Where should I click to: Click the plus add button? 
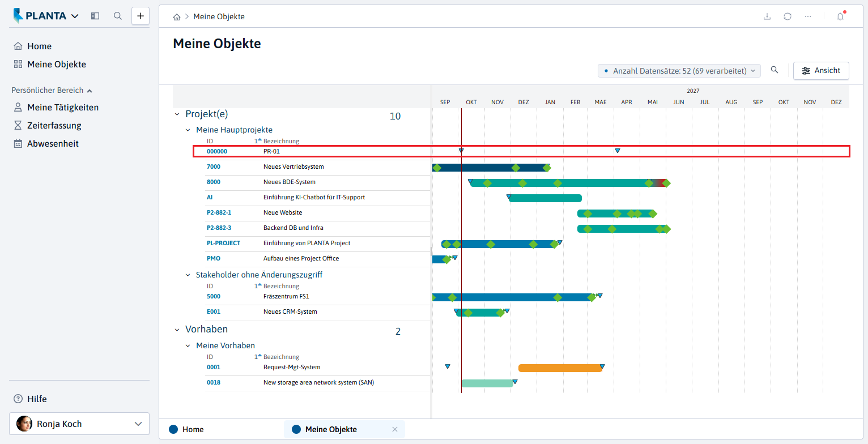[141, 16]
